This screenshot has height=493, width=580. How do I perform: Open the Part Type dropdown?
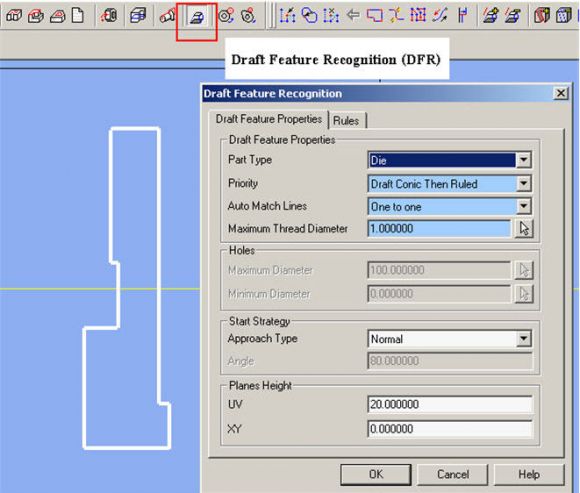523,160
